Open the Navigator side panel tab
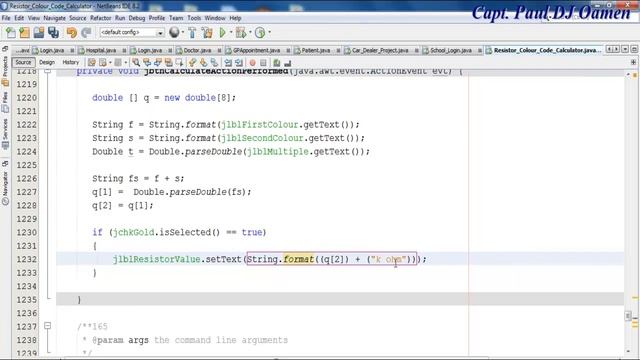Image resolution: width=640 pixels, height=360 pixels. pos(5,187)
